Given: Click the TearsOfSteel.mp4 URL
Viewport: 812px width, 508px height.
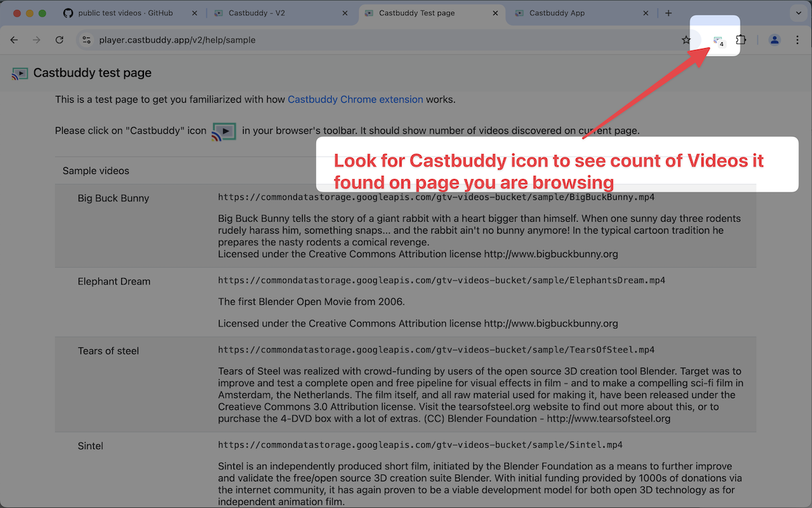Looking at the screenshot, I should click(x=436, y=350).
